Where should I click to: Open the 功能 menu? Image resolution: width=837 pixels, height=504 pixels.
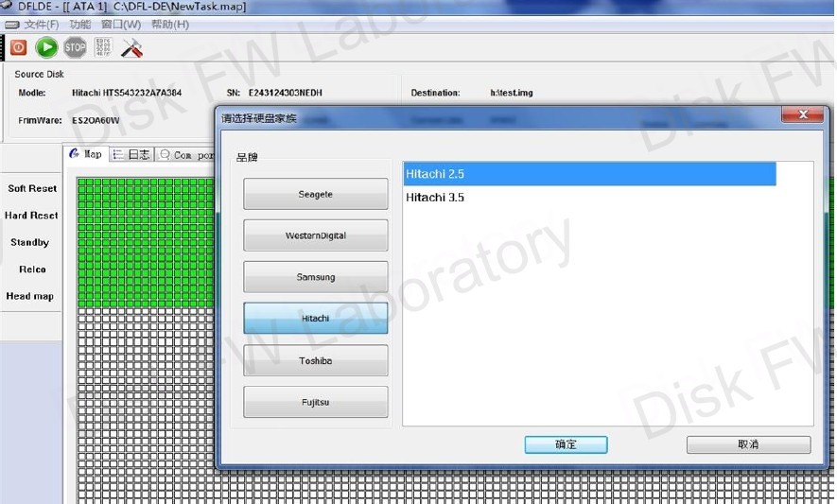pos(80,25)
